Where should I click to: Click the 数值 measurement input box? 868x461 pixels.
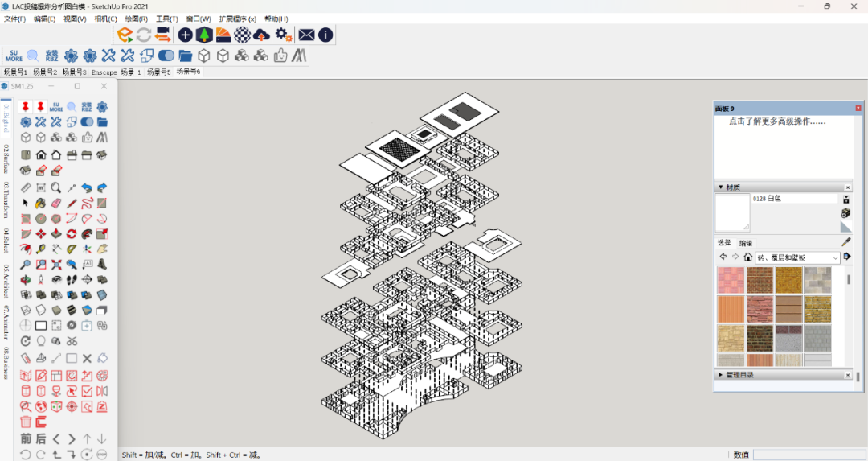[x=809, y=455]
